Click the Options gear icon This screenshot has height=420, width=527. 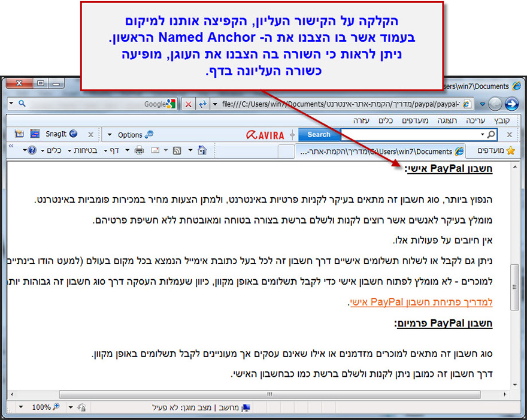[149, 134]
